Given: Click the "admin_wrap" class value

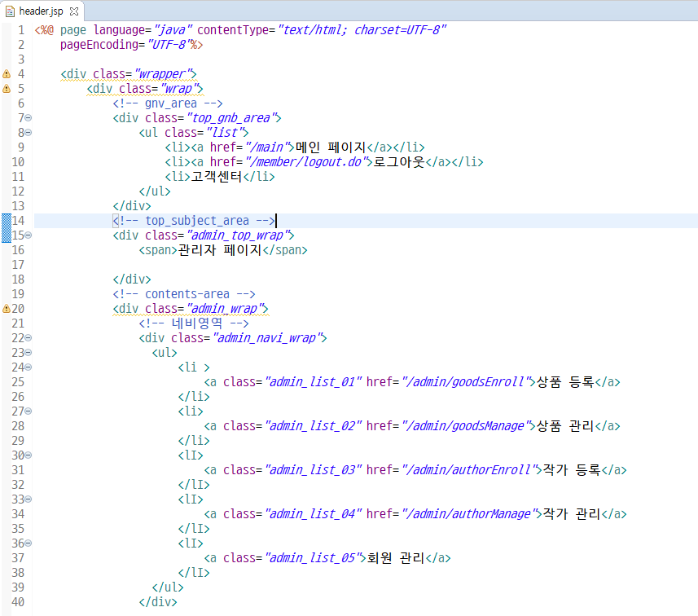Looking at the screenshot, I should (x=227, y=309).
